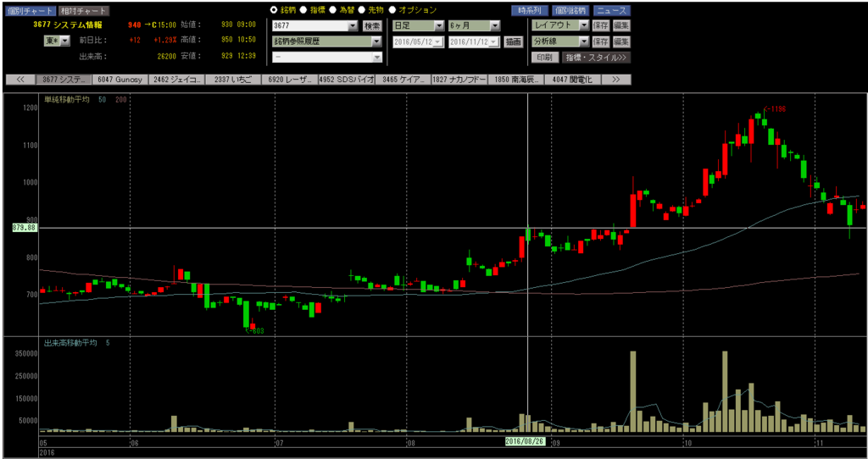The image size is (868, 459).
Task: Open the 個別銘柄 view
Action: tap(570, 10)
